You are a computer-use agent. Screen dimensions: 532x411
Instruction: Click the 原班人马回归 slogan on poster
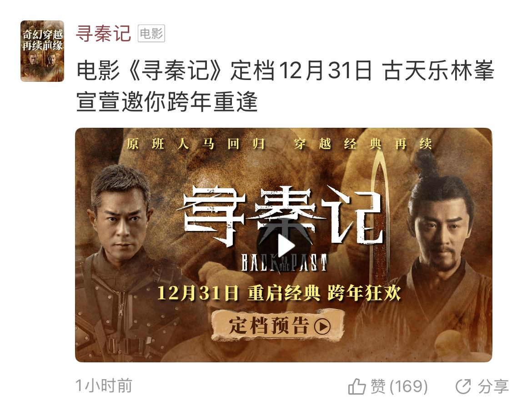[196, 144]
